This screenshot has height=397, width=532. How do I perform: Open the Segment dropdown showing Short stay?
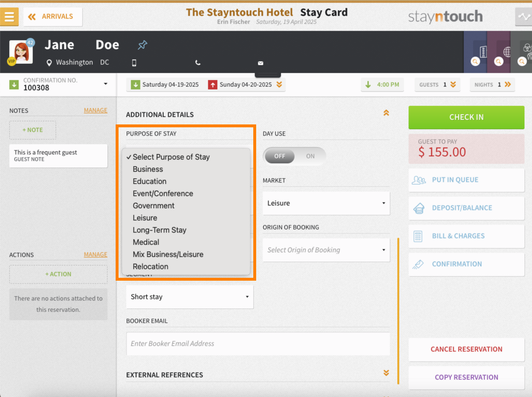click(190, 297)
